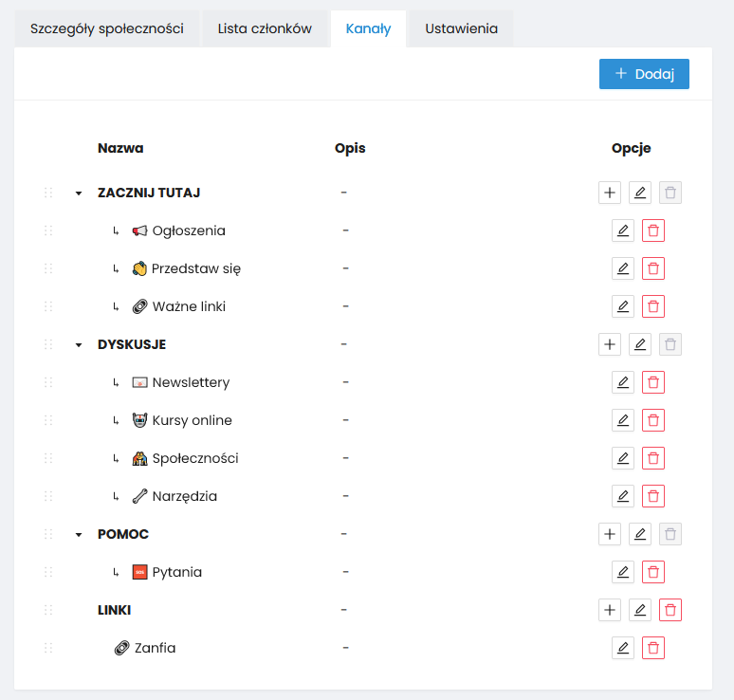The image size is (734, 700).
Task: Collapse the DYSKUSJE category
Action: coord(79,345)
